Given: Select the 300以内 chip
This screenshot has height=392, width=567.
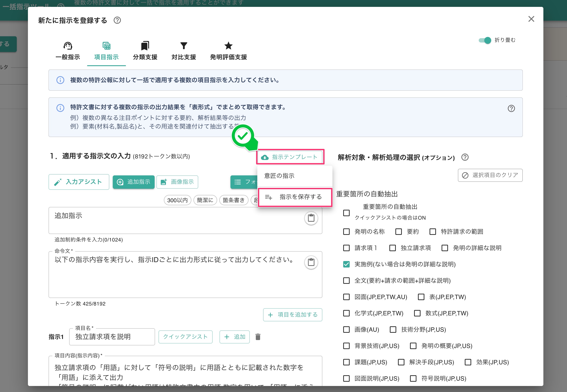Looking at the screenshot, I should tap(177, 200).
